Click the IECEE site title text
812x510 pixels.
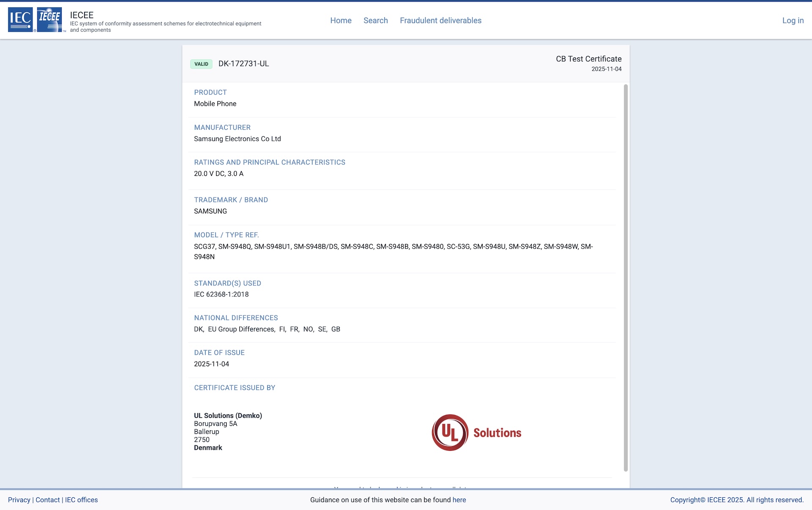click(x=82, y=15)
